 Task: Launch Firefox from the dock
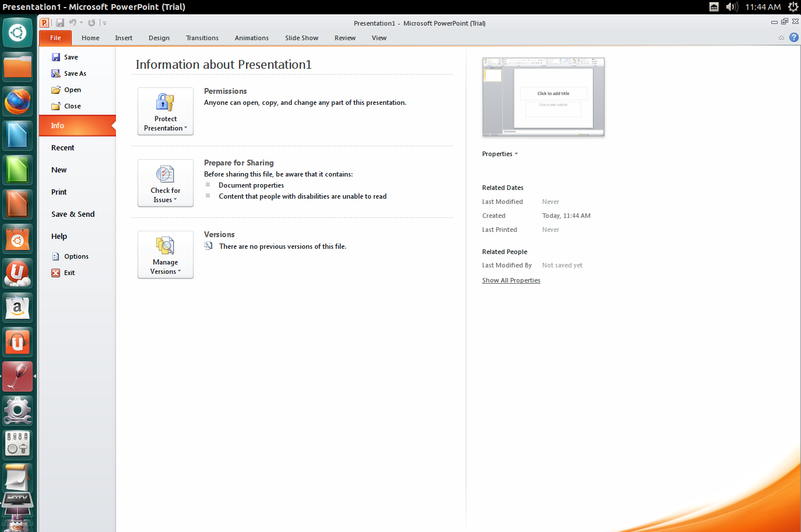pyautogui.click(x=17, y=101)
